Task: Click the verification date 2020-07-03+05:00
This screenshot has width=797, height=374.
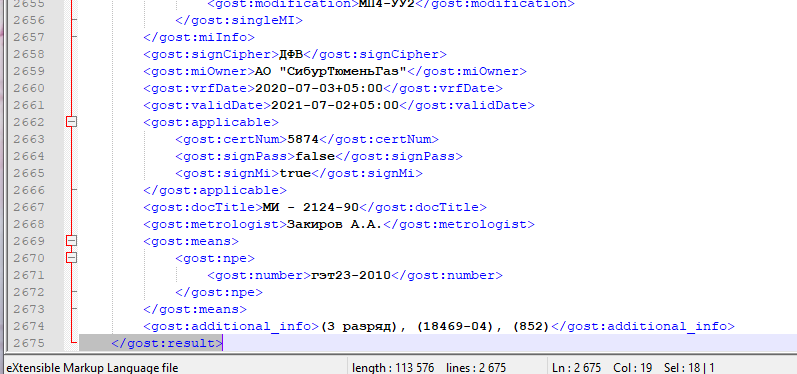Action: [x=319, y=88]
